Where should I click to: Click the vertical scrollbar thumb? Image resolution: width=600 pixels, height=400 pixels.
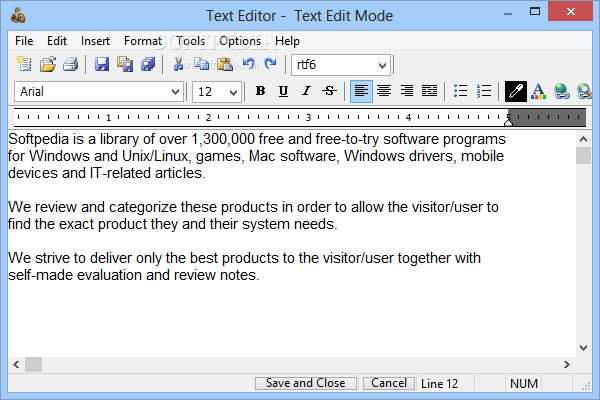click(584, 155)
